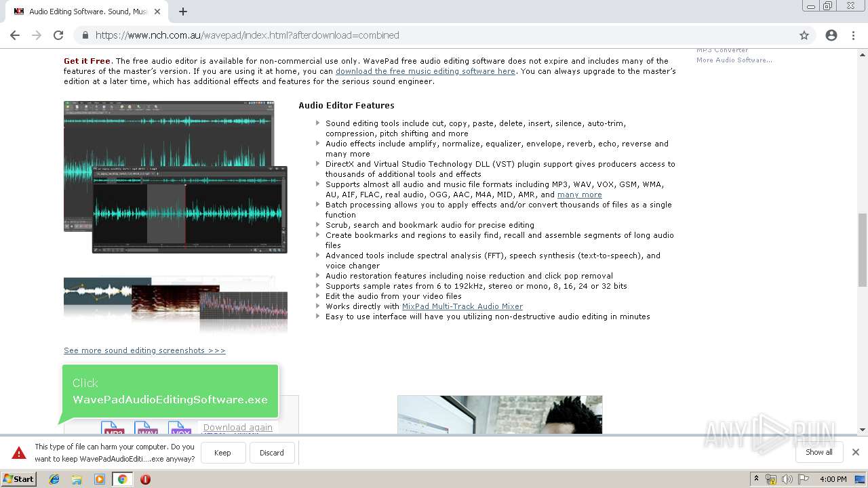The width and height of the screenshot is (868, 488).
Task: Open 'More Audio Software...' sidebar link
Action: pos(734,60)
